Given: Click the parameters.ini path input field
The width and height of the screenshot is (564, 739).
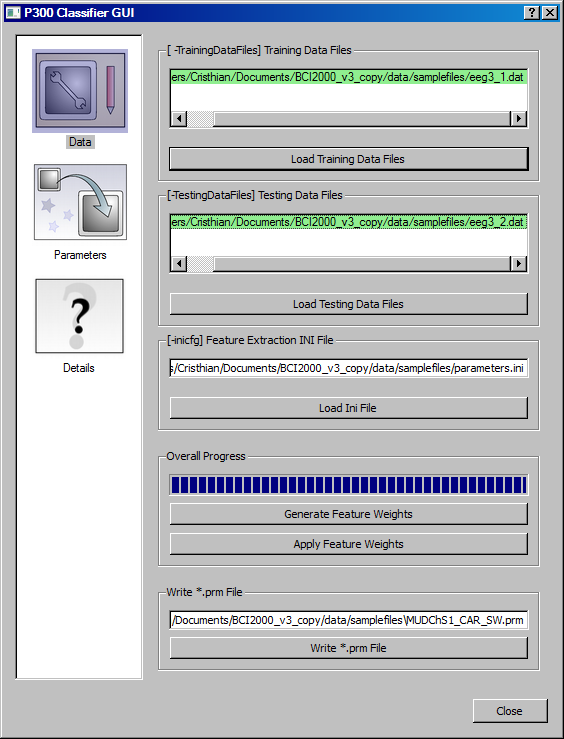Looking at the screenshot, I should point(349,368).
